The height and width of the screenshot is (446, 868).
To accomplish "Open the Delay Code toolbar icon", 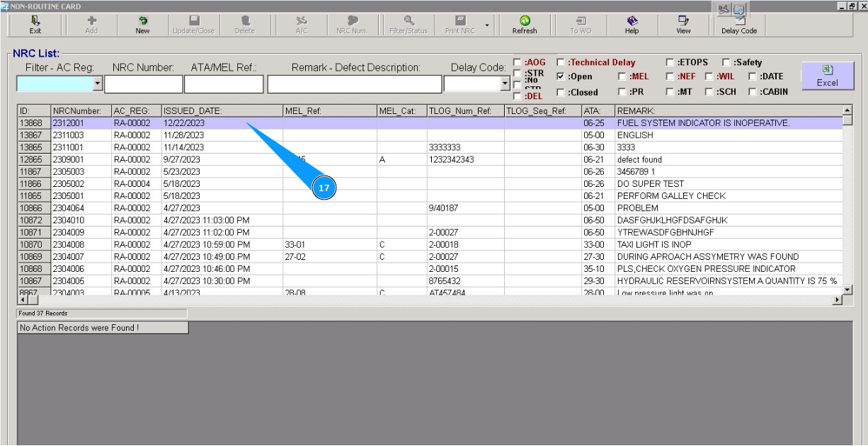I will click(x=739, y=25).
